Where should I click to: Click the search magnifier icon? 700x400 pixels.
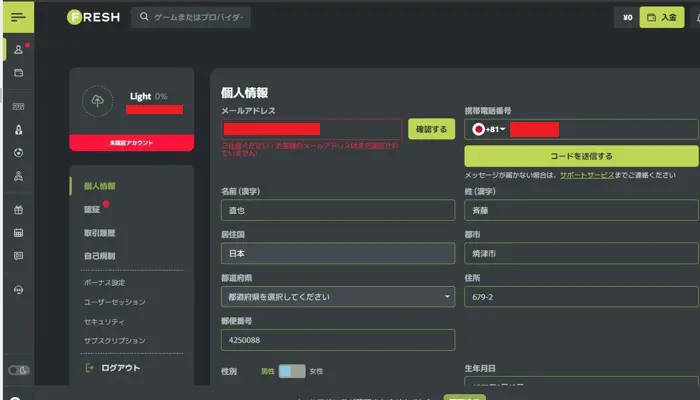click(144, 17)
